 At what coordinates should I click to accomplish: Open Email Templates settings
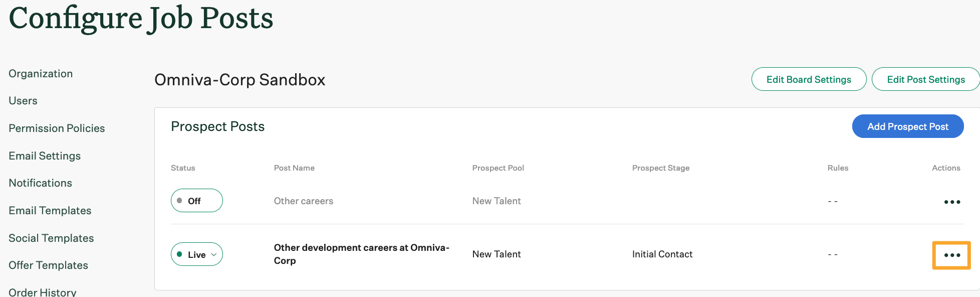(50, 210)
